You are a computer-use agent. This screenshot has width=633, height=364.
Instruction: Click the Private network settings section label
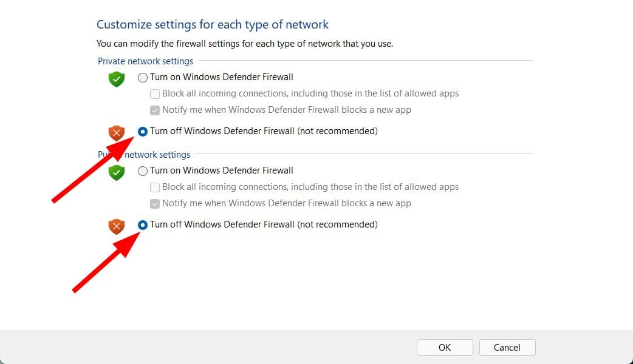click(x=145, y=61)
